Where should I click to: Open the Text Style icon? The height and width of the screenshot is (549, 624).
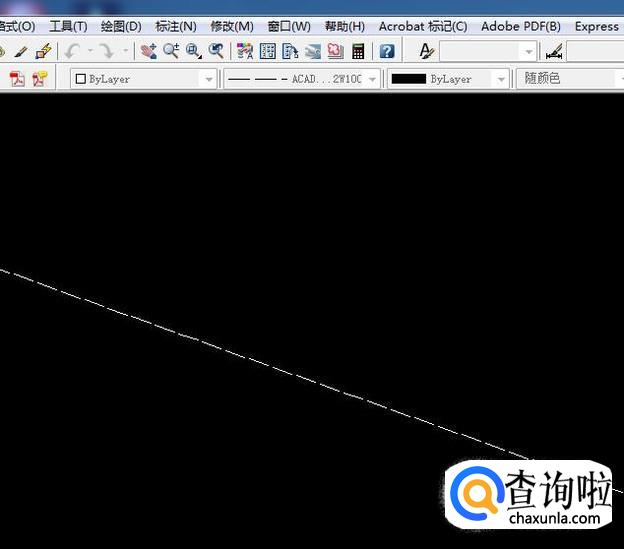click(x=426, y=51)
